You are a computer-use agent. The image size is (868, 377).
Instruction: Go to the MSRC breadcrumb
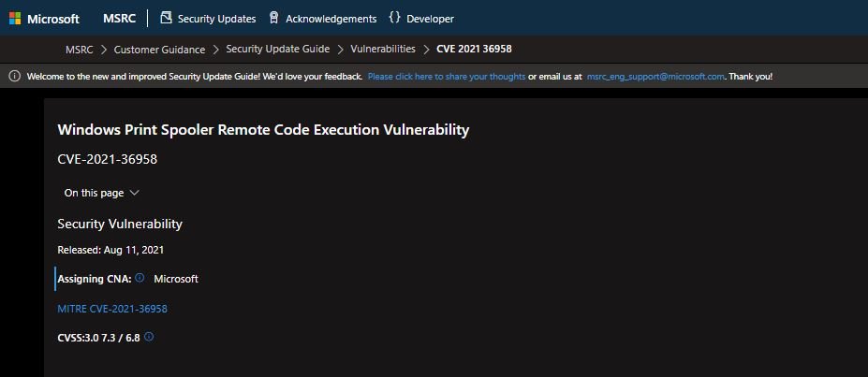(x=80, y=50)
